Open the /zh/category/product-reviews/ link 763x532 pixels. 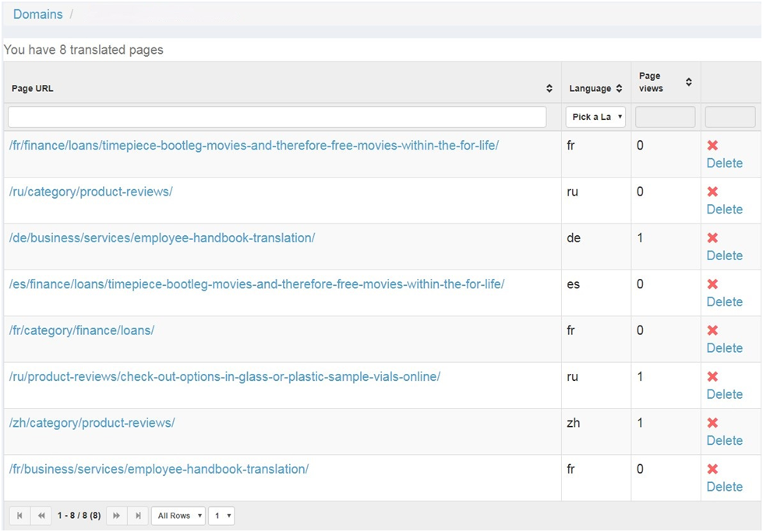[92, 423]
